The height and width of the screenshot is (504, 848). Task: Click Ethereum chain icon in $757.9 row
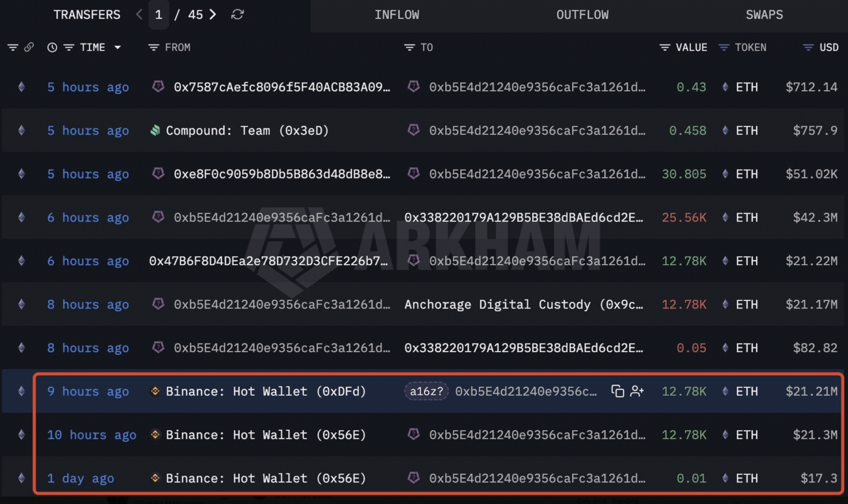[x=22, y=130]
